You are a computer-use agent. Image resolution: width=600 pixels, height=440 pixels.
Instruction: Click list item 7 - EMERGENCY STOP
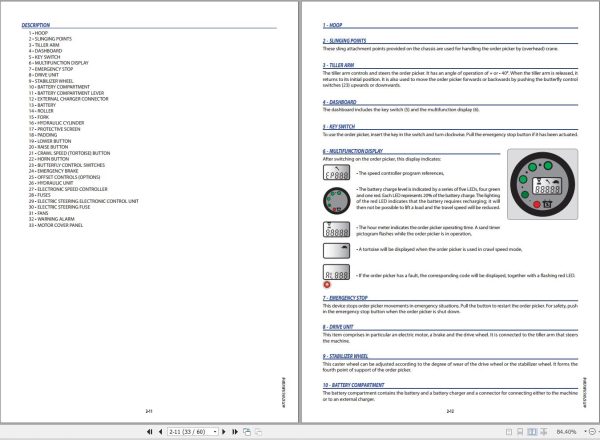[x=51, y=69]
